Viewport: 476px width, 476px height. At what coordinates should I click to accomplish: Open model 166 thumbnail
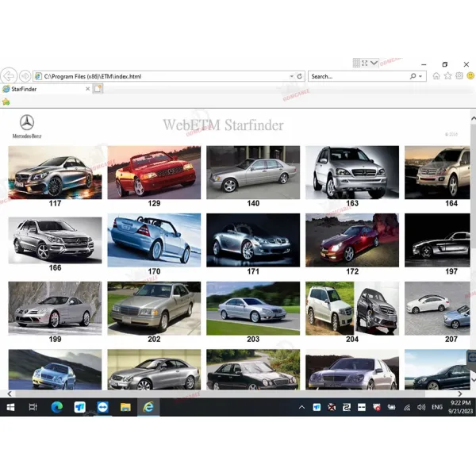point(55,240)
